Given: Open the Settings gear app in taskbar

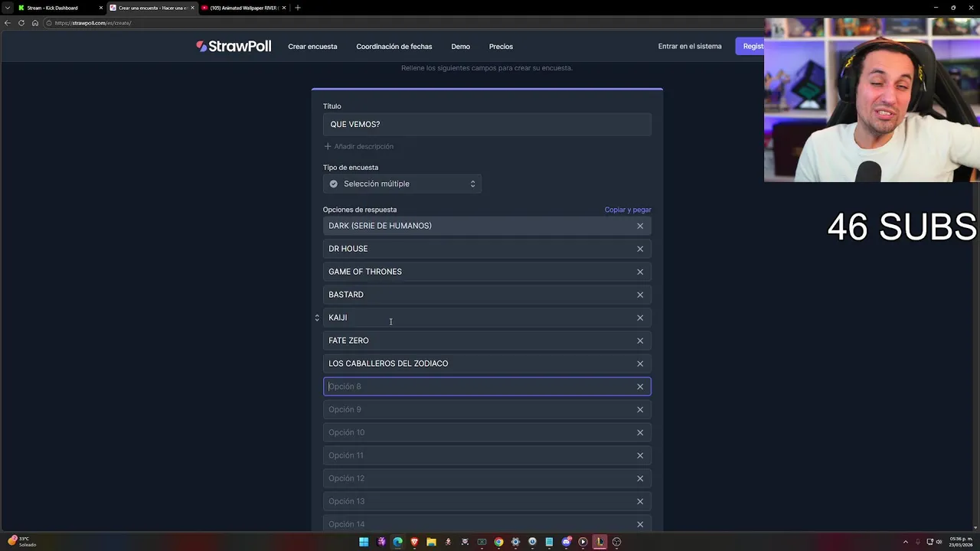Looking at the screenshot, I should [x=515, y=542].
